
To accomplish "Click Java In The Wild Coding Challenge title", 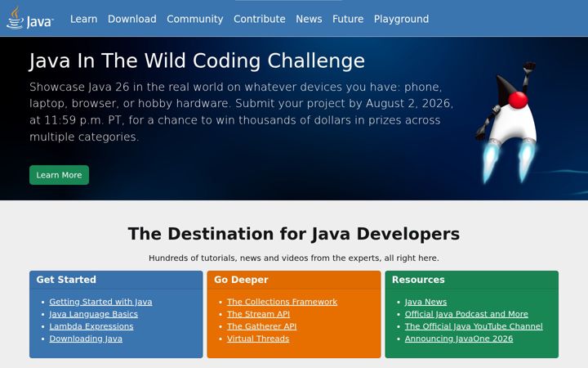I will pos(197,61).
